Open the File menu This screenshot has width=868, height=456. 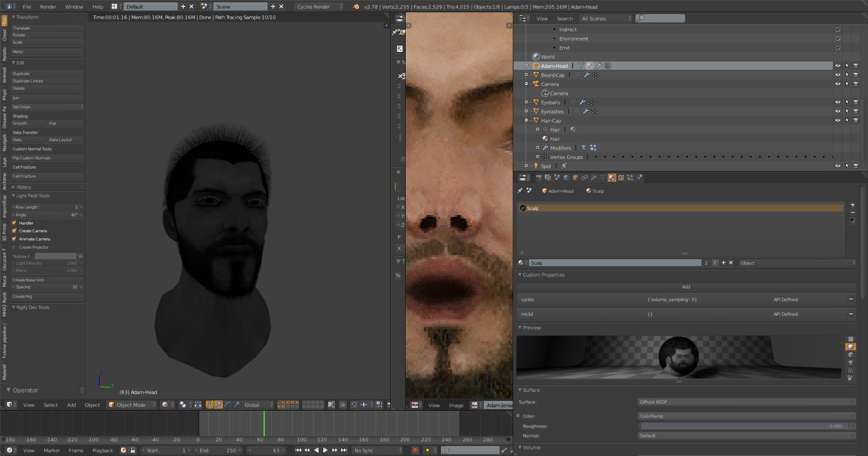[x=27, y=6]
